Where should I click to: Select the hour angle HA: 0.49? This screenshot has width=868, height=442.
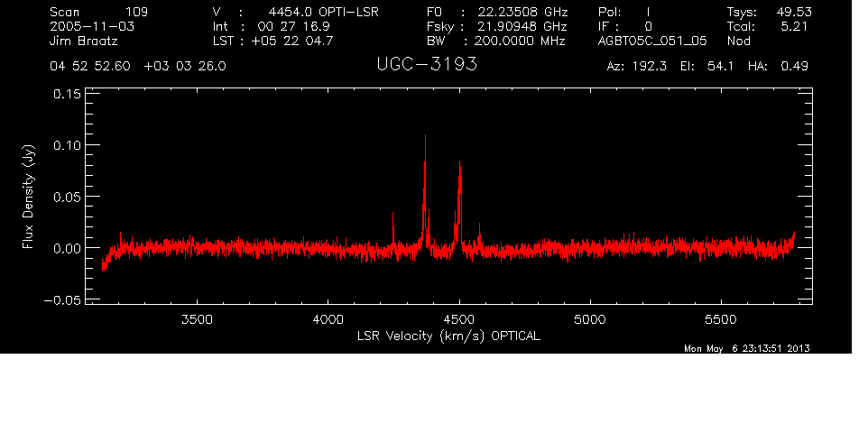point(778,67)
